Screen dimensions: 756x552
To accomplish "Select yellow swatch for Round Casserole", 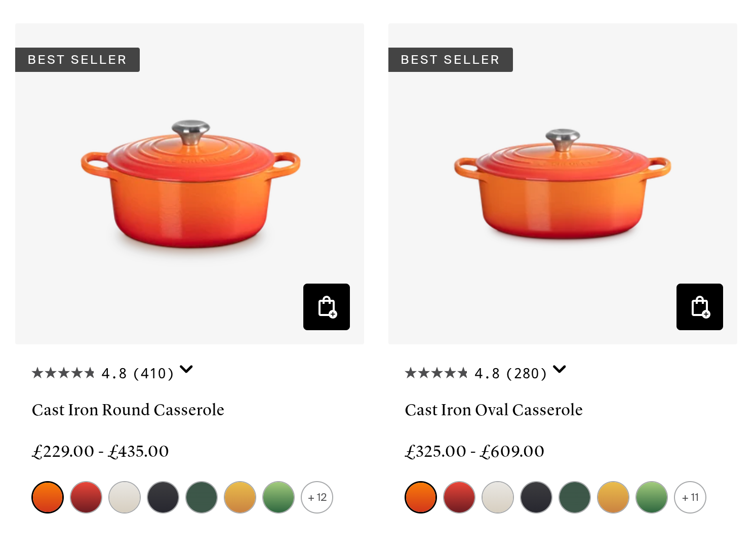I will coord(240,497).
